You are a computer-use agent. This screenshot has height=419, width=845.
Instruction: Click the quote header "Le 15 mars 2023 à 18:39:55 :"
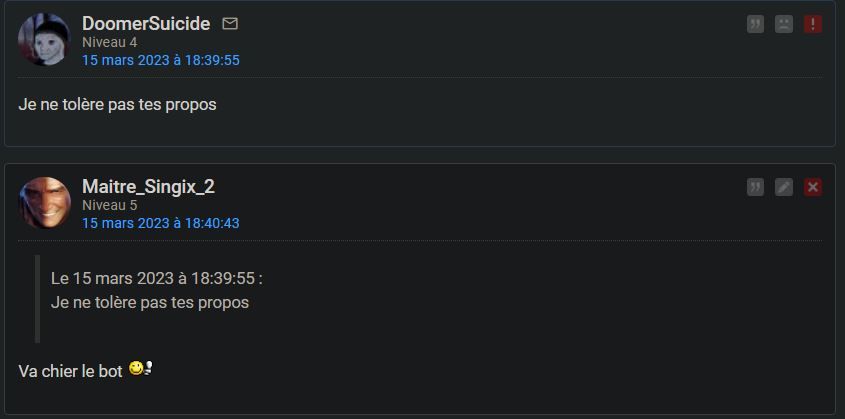pos(157,278)
